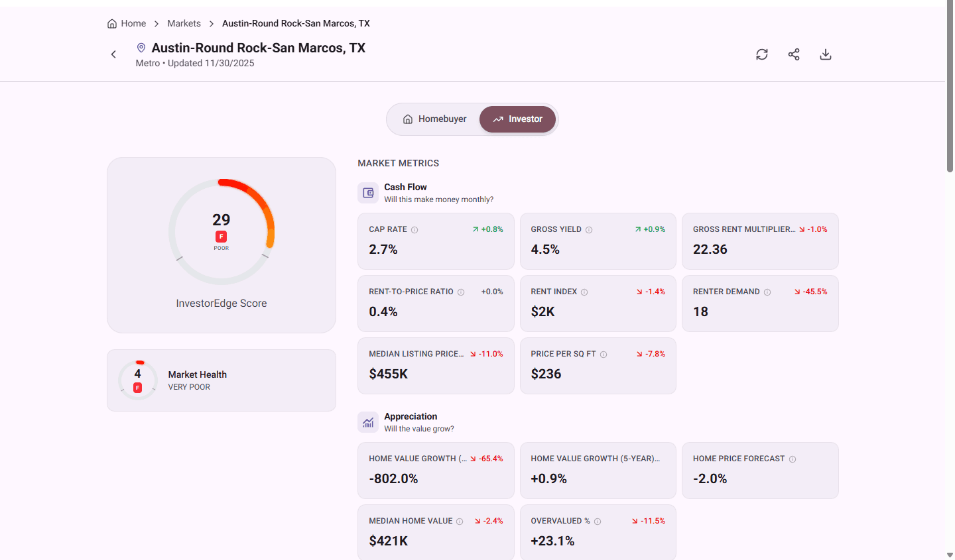Click the location pin beside the metro name

[x=140, y=47]
